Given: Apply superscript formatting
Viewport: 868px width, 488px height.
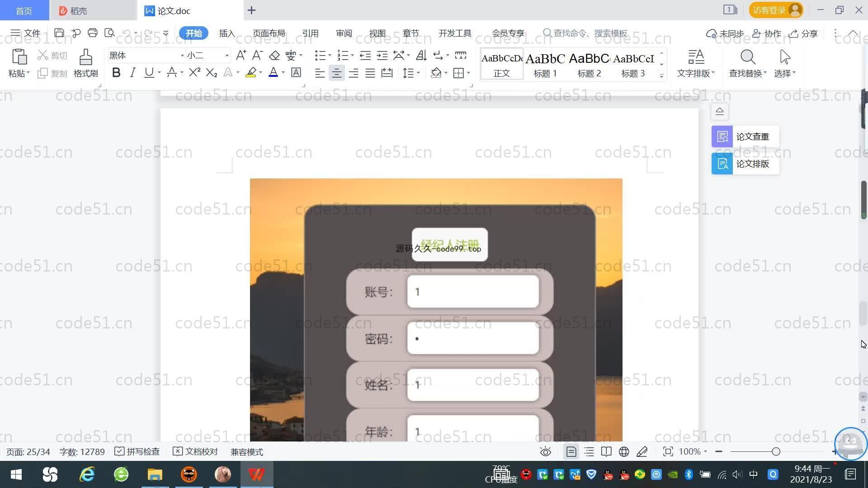Looking at the screenshot, I should (x=194, y=72).
